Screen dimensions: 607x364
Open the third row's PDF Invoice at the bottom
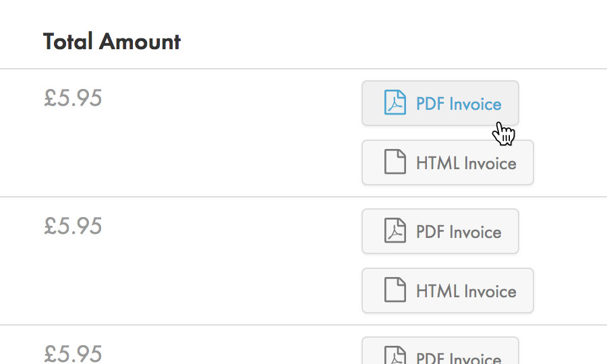[440, 351]
